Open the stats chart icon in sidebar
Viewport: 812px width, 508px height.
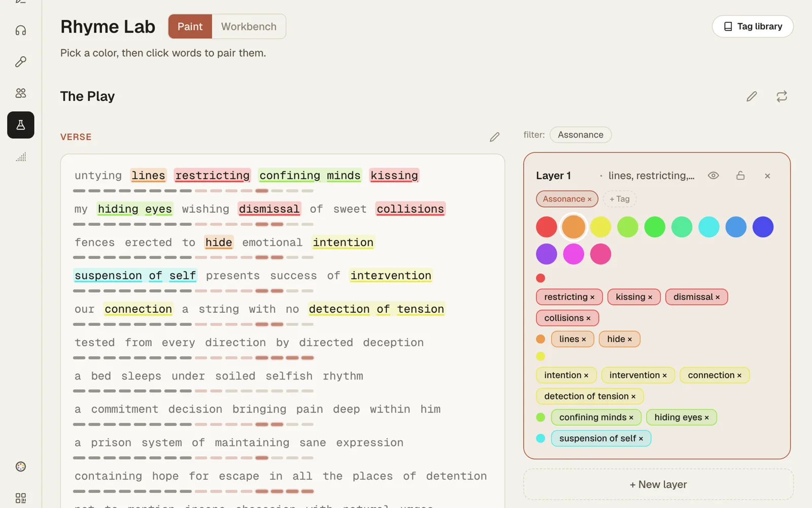[21, 157]
